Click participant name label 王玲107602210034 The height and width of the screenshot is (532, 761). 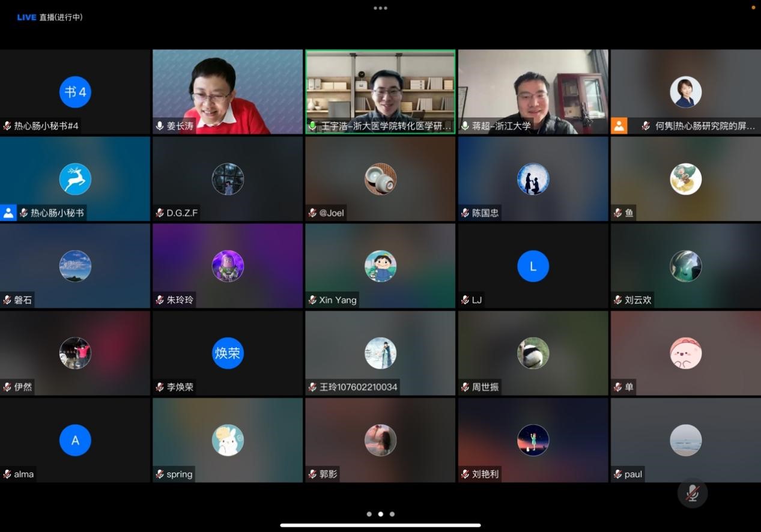[x=358, y=387]
